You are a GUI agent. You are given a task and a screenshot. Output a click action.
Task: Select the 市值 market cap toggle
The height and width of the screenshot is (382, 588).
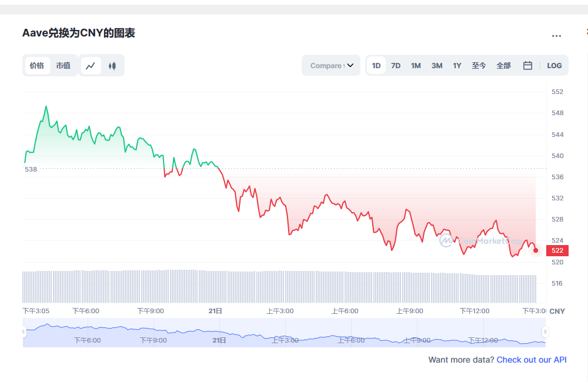coord(63,66)
